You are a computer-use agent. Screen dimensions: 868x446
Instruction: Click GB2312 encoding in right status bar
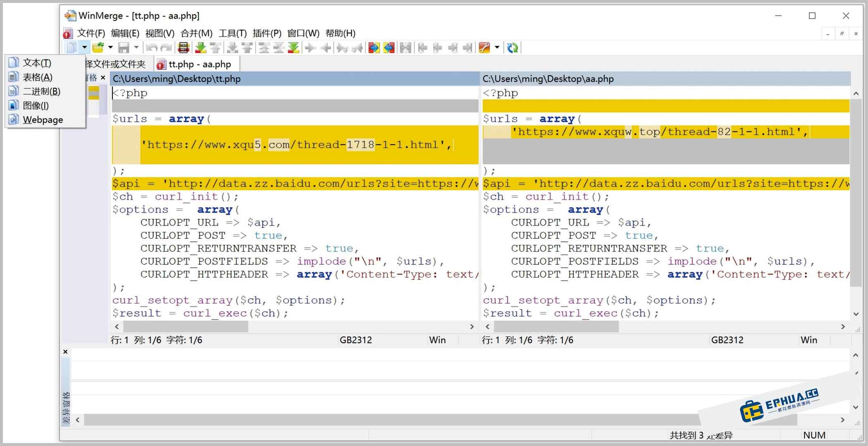pos(727,340)
